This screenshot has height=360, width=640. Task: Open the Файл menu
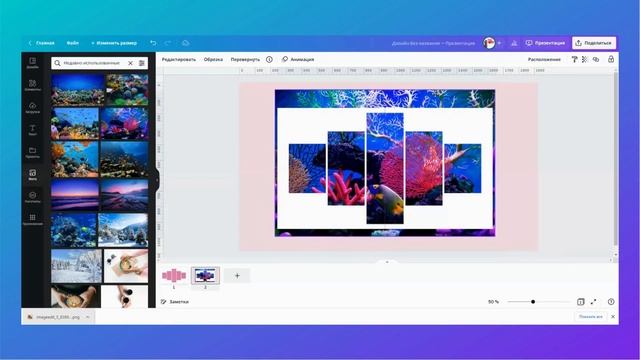pyautogui.click(x=73, y=43)
